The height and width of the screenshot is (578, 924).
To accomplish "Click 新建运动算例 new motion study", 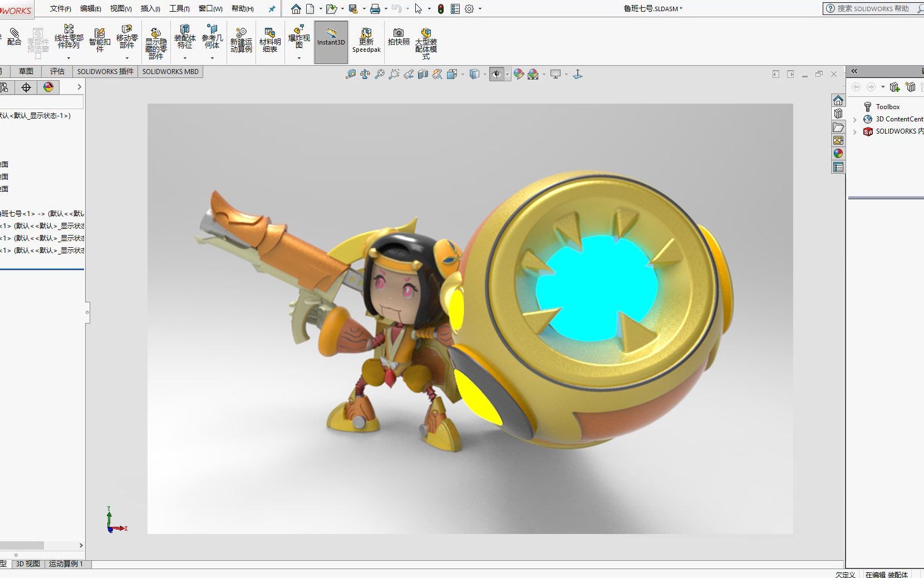I will pyautogui.click(x=241, y=40).
